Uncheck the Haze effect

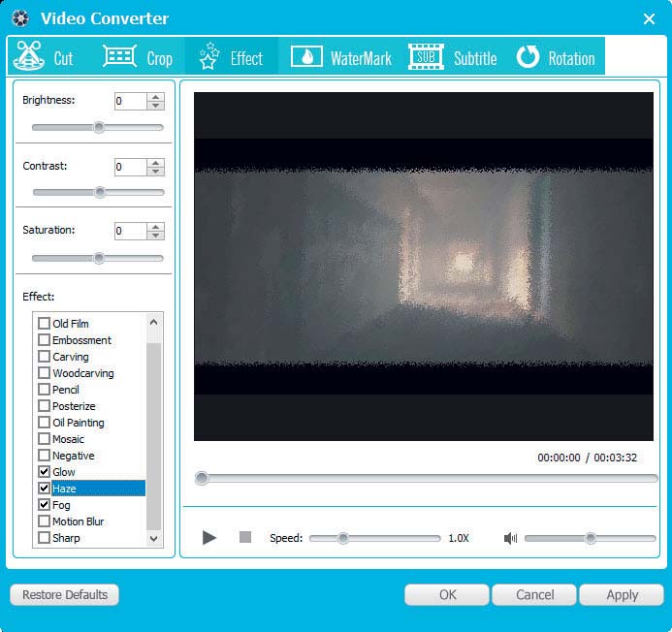45,488
